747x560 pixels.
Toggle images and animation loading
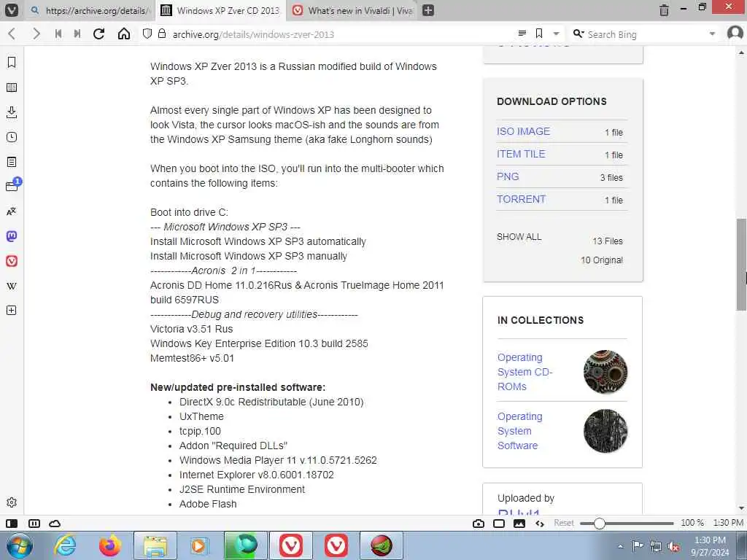click(519, 524)
